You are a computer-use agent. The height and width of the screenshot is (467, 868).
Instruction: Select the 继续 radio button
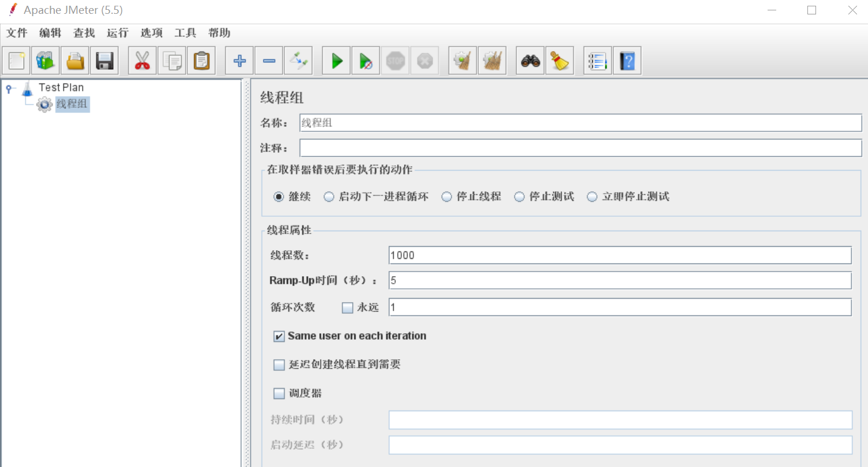pyautogui.click(x=279, y=197)
